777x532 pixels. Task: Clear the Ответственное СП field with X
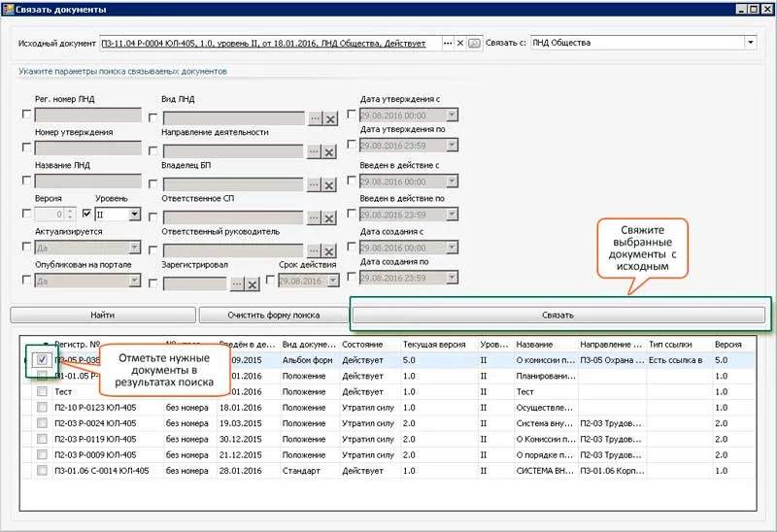(330, 216)
